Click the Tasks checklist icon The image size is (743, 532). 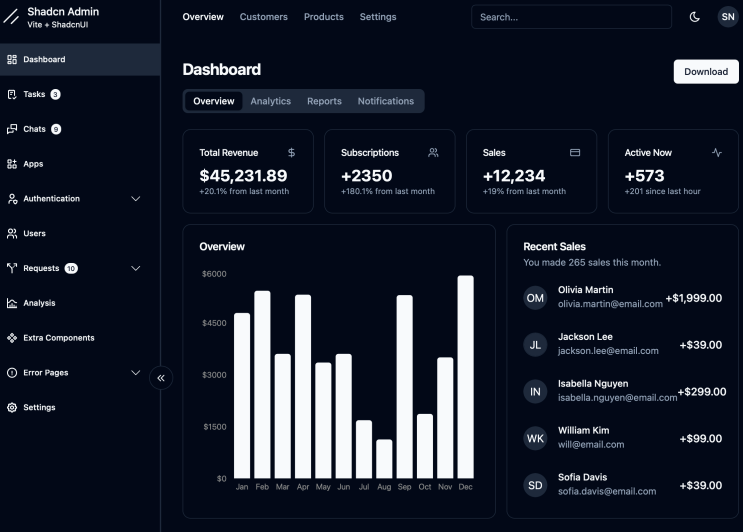(x=12, y=94)
